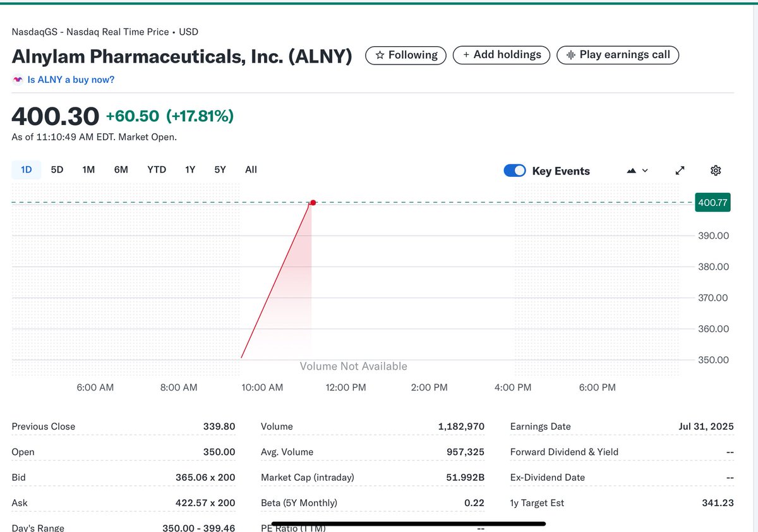Screen dimensions: 758x532
Task: Click the 'NasdaqGS - Nasdaq Real Time Price' text
Action: [x=90, y=32]
